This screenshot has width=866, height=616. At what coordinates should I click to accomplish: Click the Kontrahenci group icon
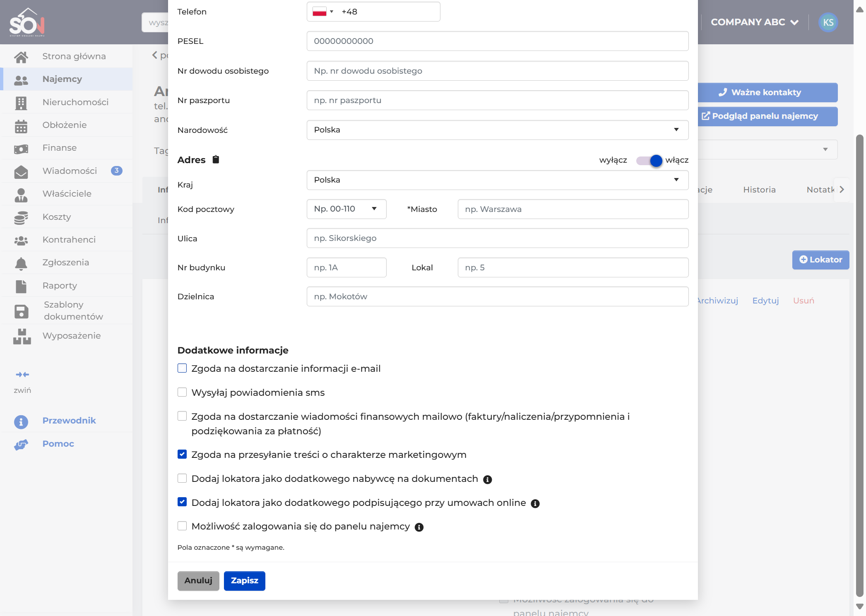21,240
